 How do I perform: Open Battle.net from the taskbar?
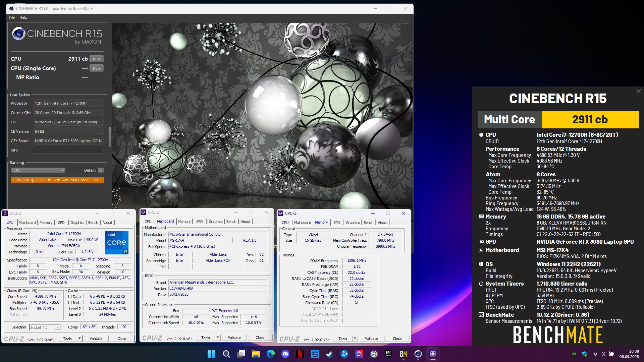click(344, 354)
